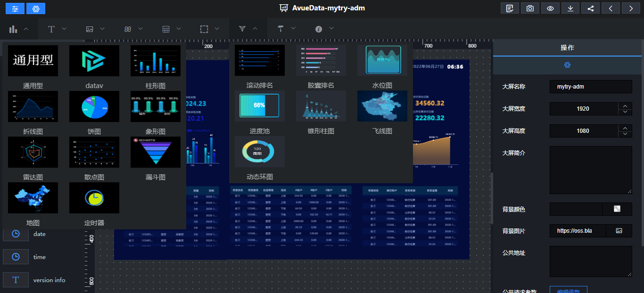The width and height of the screenshot is (644, 293).
Task: Select the 操作 tab
Action: (567, 48)
